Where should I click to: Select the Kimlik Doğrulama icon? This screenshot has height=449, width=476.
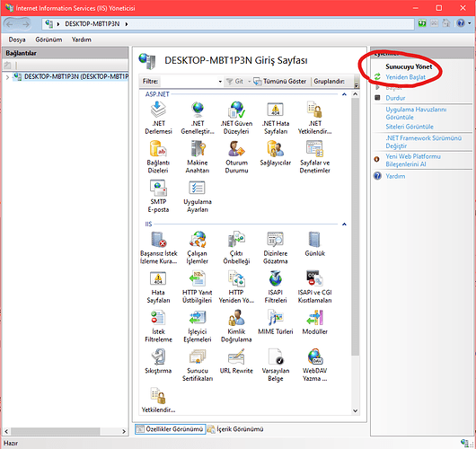click(x=236, y=326)
